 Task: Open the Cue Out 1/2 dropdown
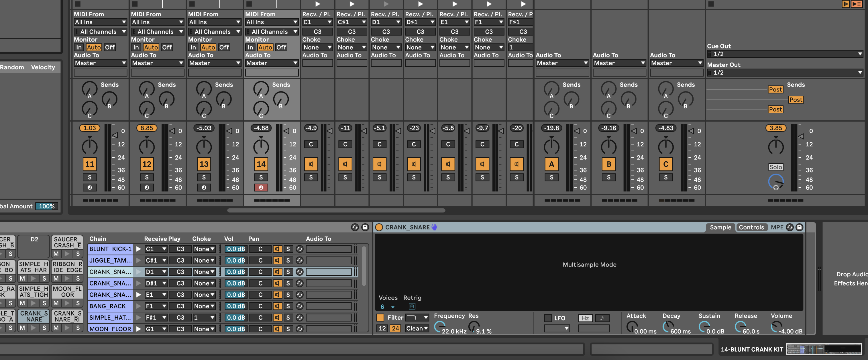coord(785,54)
